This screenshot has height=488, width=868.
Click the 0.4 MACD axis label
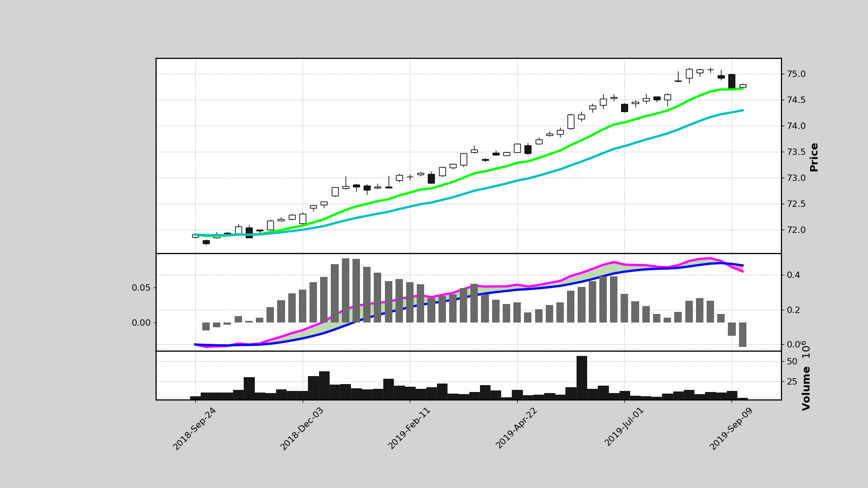(794, 275)
